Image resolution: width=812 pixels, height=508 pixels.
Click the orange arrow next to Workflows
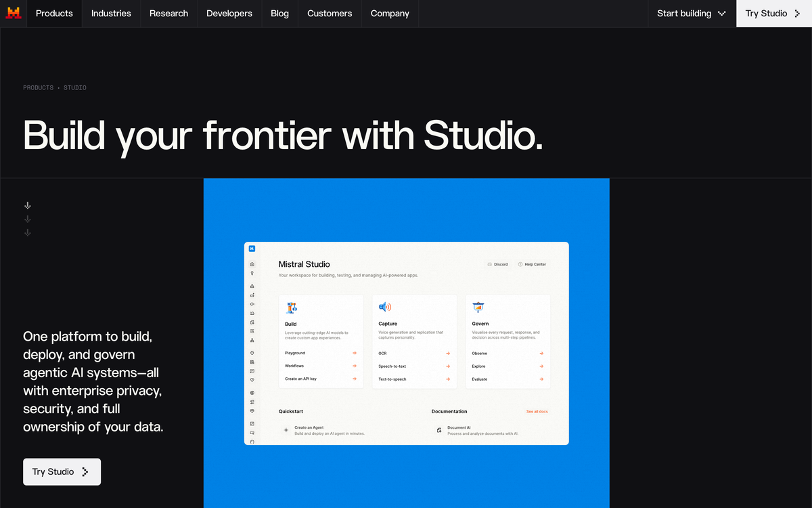[355, 366]
